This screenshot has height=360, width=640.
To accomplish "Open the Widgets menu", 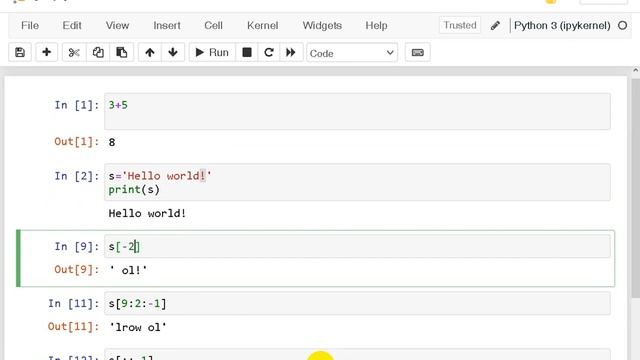I will tap(322, 25).
